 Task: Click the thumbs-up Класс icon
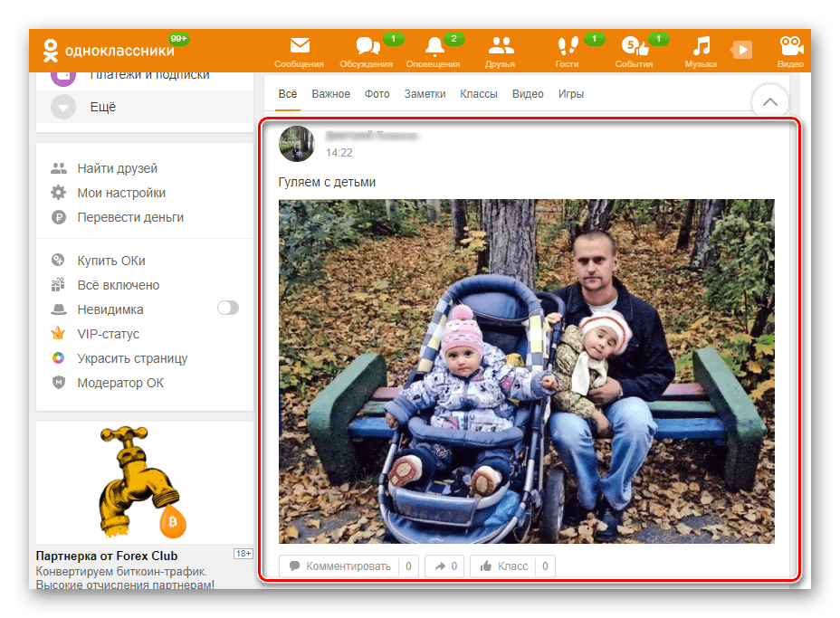(486, 566)
